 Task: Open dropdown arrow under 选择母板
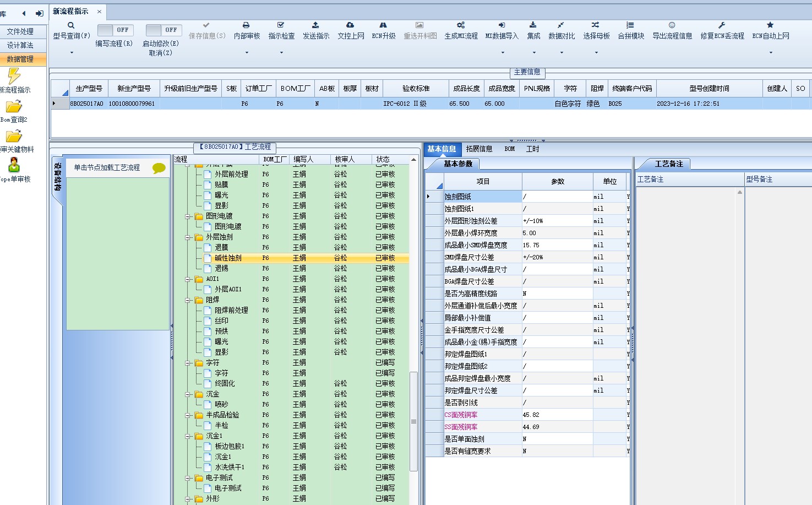(x=596, y=53)
